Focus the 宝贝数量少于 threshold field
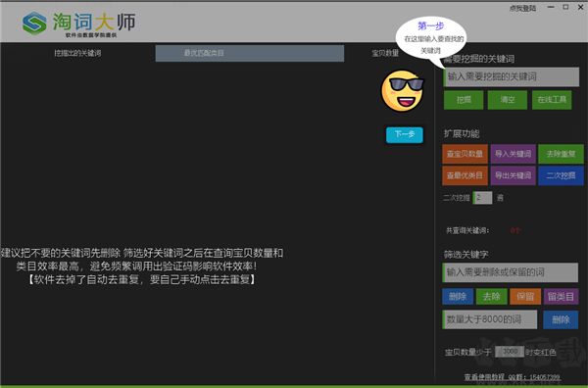 click(510, 352)
